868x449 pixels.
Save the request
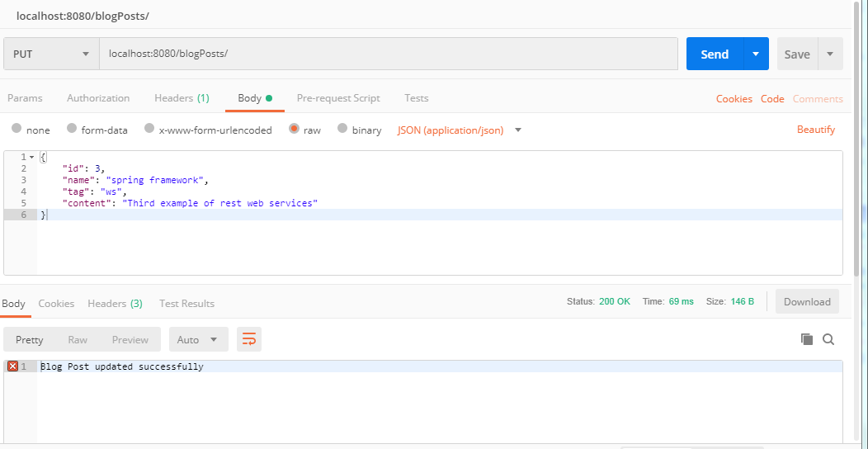coord(797,54)
